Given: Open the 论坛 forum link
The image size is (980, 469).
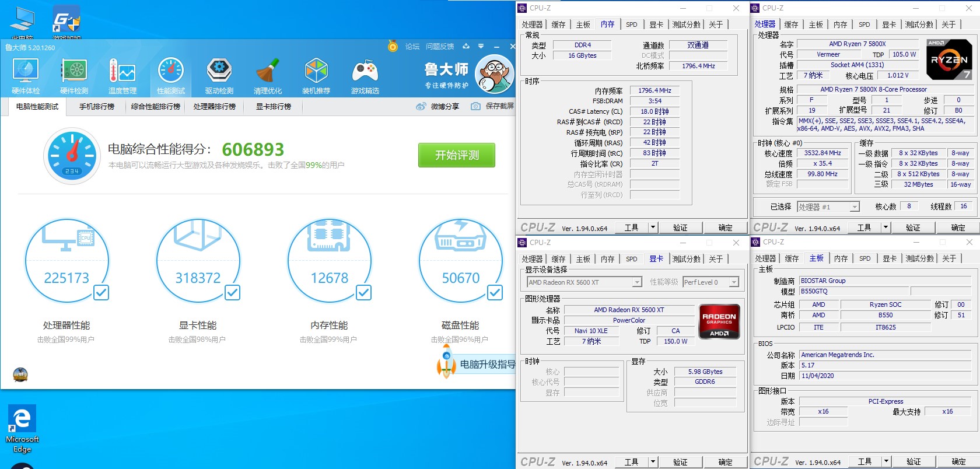Looking at the screenshot, I should [x=412, y=47].
